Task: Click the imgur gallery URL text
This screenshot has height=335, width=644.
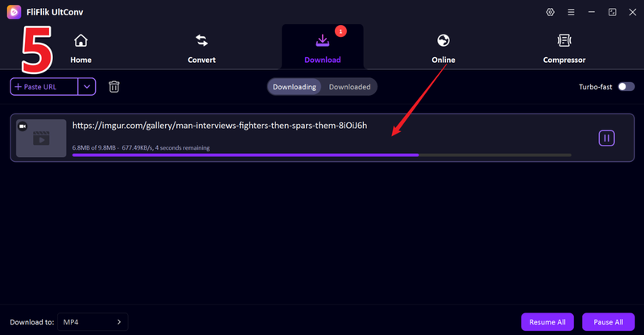Action: pyautogui.click(x=220, y=126)
